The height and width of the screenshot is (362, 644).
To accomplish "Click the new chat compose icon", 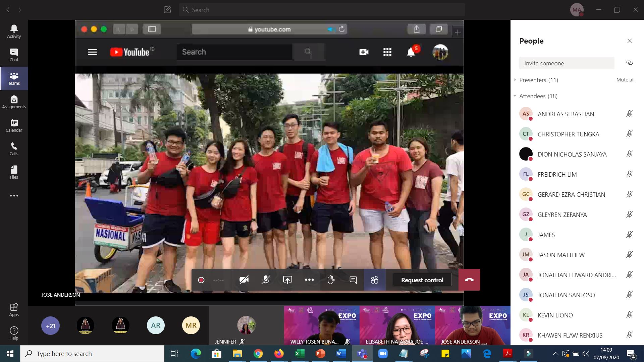I will coord(167,10).
